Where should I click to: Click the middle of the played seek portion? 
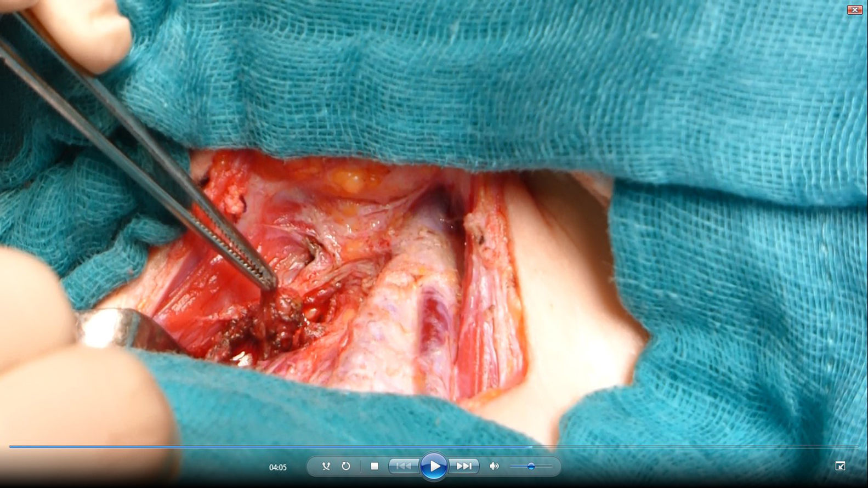click(x=270, y=446)
